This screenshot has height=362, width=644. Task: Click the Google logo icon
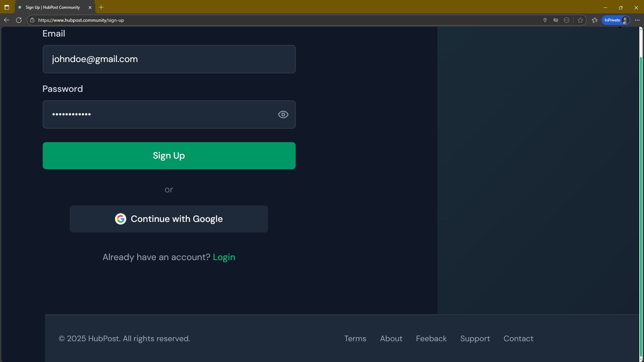120,219
